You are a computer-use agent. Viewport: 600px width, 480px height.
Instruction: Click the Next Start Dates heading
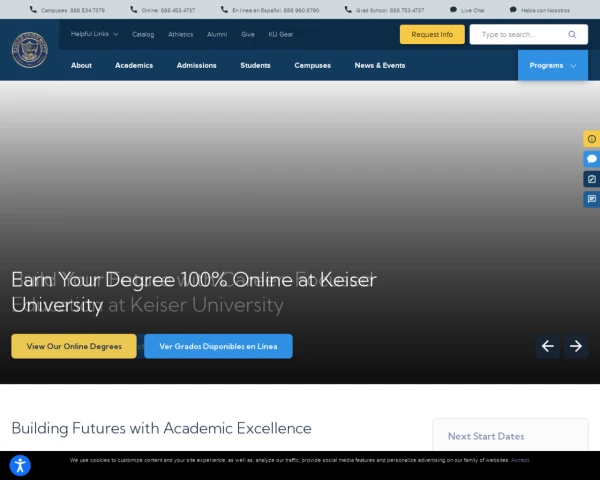click(x=486, y=436)
